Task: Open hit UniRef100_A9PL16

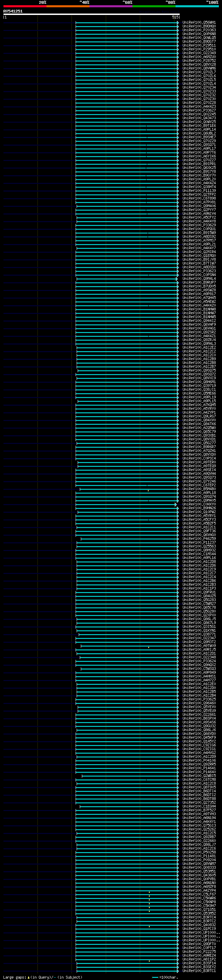Action: tap(199, 558)
